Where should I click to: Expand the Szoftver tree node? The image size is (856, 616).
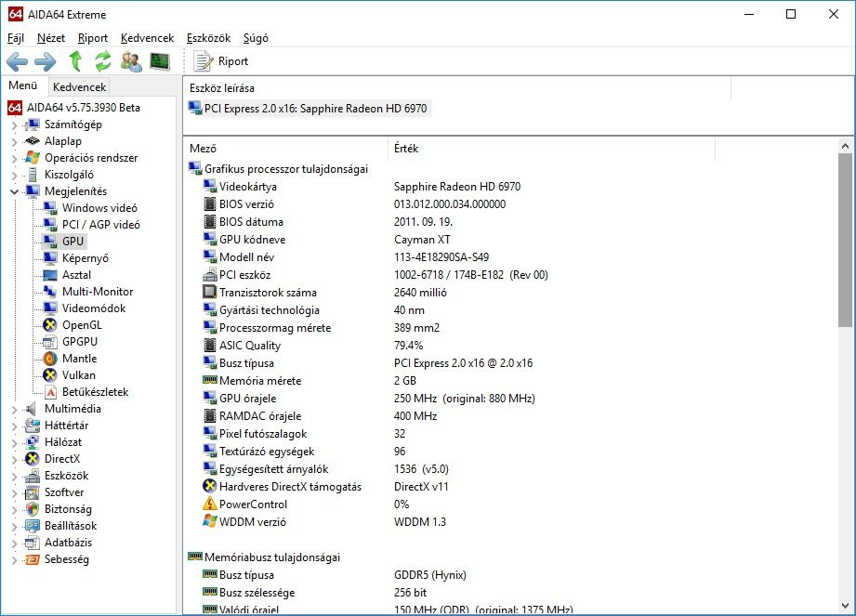click(14, 493)
